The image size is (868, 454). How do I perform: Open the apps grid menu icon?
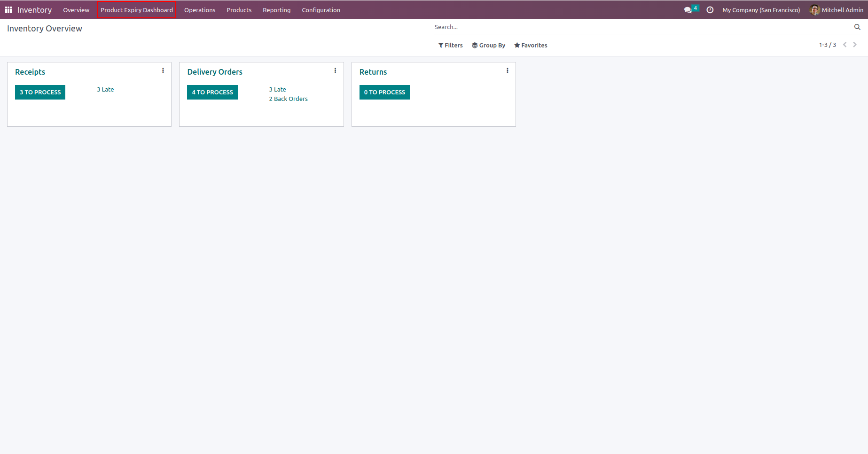coord(8,10)
